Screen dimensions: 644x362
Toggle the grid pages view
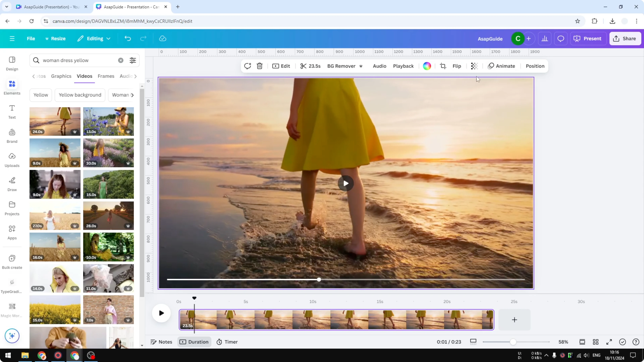596,342
